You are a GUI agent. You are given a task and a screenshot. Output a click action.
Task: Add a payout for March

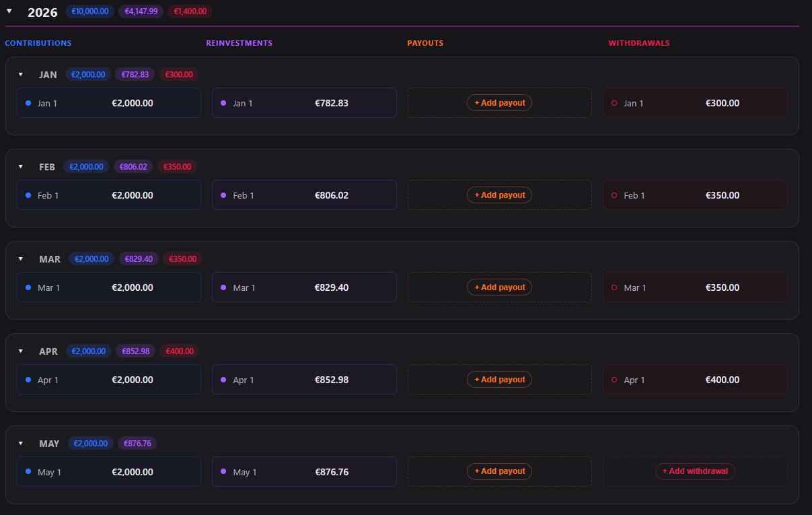pyautogui.click(x=499, y=287)
